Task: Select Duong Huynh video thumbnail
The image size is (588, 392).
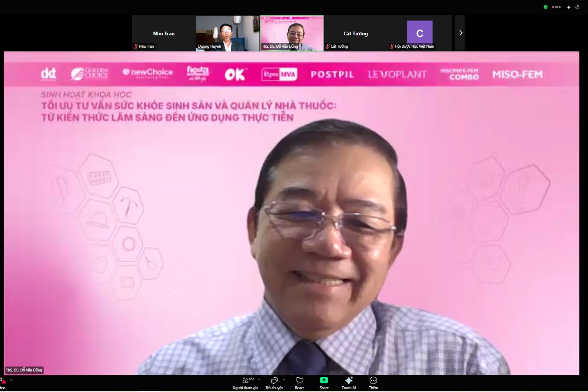Action: coord(227,33)
